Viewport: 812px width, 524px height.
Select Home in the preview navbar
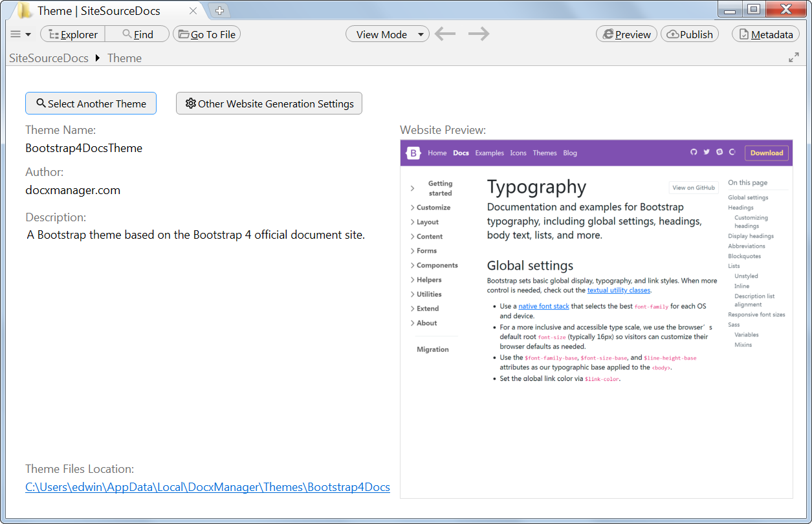click(x=437, y=153)
